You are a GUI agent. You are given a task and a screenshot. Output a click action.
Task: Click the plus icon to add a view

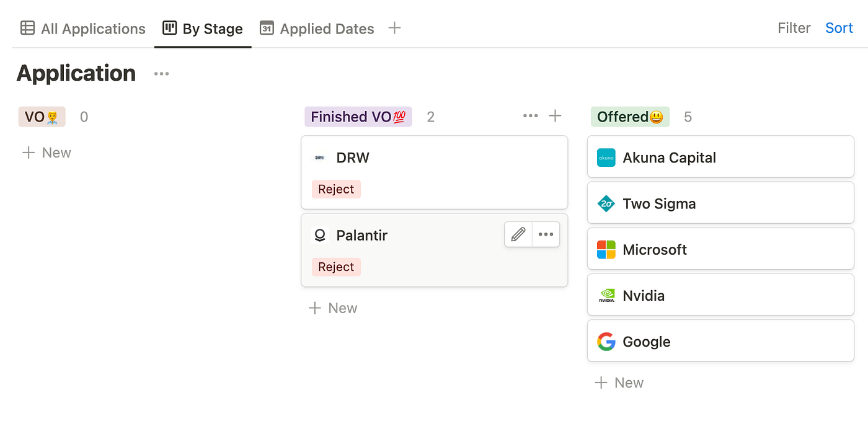394,28
